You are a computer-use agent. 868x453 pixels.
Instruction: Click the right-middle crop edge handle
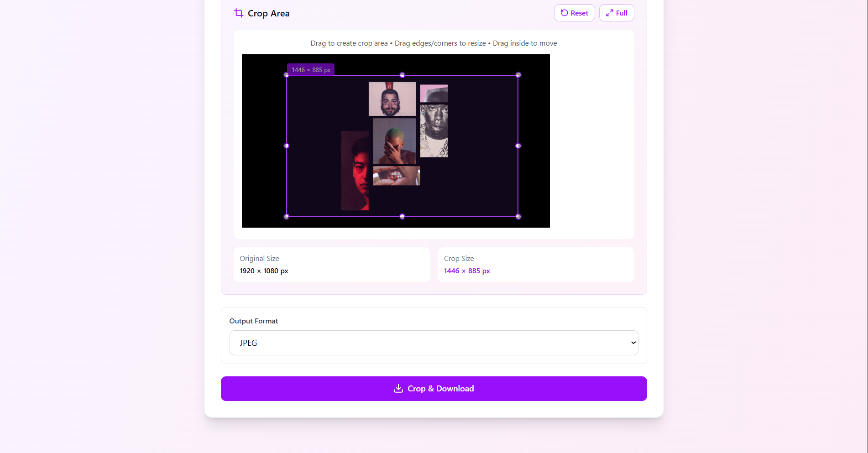pyautogui.click(x=518, y=146)
